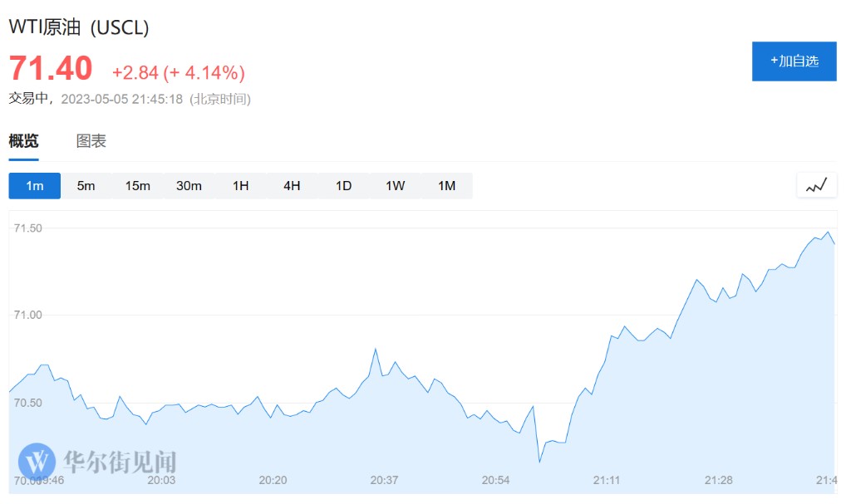Click the 20:37 time axis label
The image size is (851, 504).
(385, 481)
